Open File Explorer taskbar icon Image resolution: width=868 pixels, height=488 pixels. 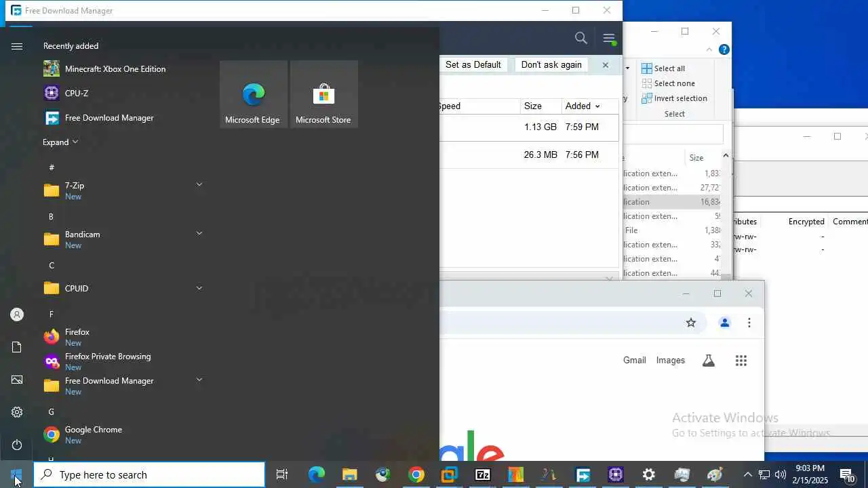[350, 475]
